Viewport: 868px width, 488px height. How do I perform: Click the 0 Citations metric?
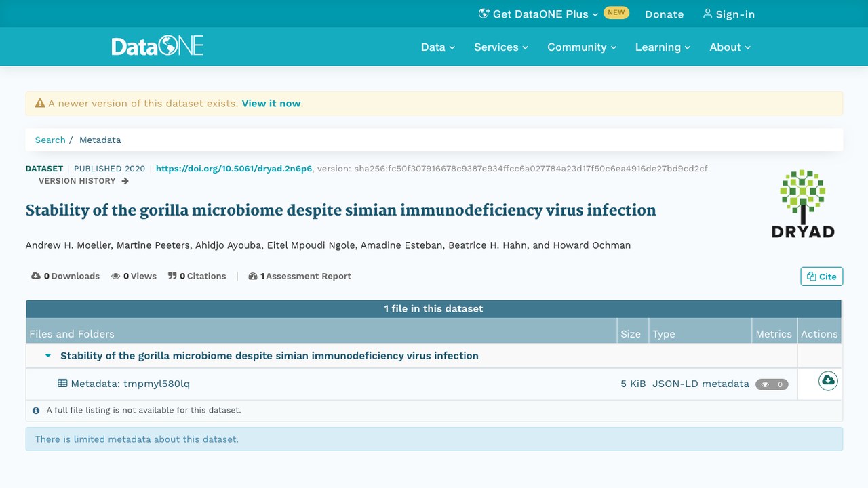197,276
